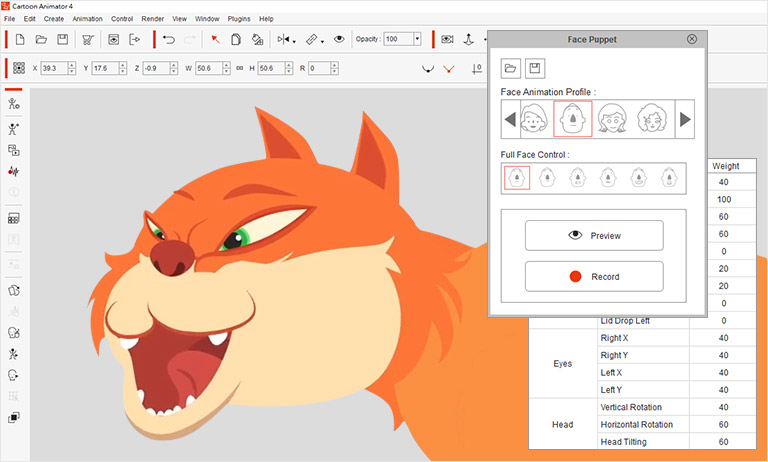Open profile using Face Puppet folder icon
The height and width of the screenshot is (462, 768).
click(511, 68)
